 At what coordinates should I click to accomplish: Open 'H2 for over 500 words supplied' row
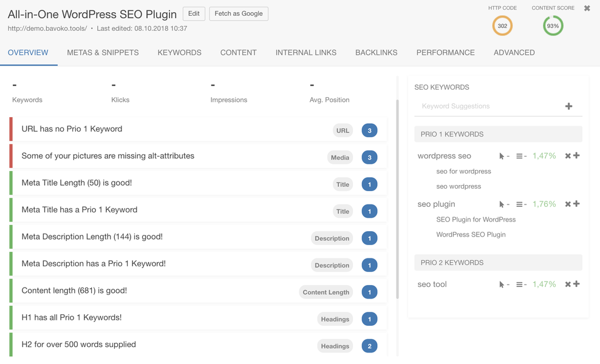(198, 345)
